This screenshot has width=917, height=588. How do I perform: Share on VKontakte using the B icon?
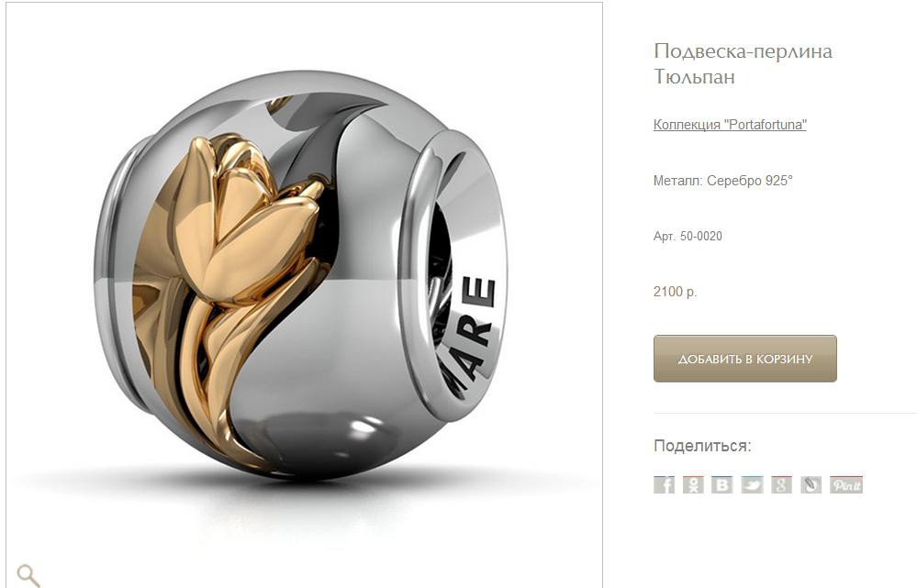click(722, 484)
